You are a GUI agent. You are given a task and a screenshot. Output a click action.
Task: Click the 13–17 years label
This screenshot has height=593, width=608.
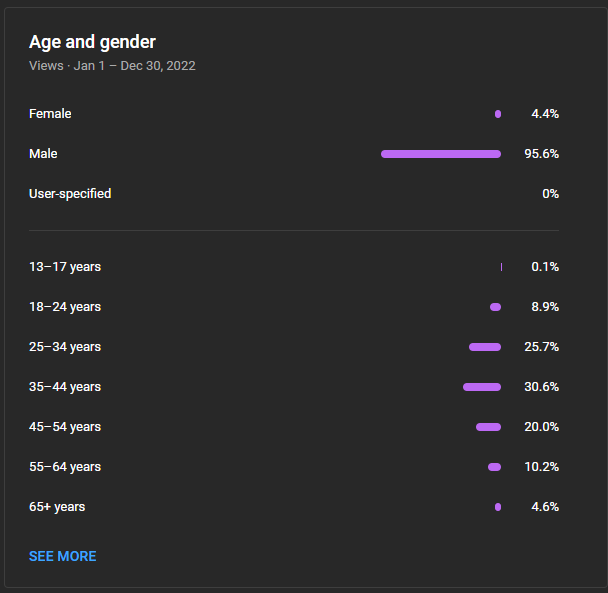click(x=65, y=267)
